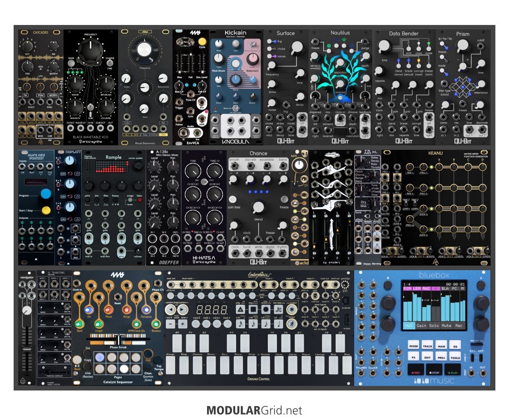This screenshot has width=509, height=420.
Task: Select the 1/8 note button on Ground Control
Action: [x=266, y=324]
